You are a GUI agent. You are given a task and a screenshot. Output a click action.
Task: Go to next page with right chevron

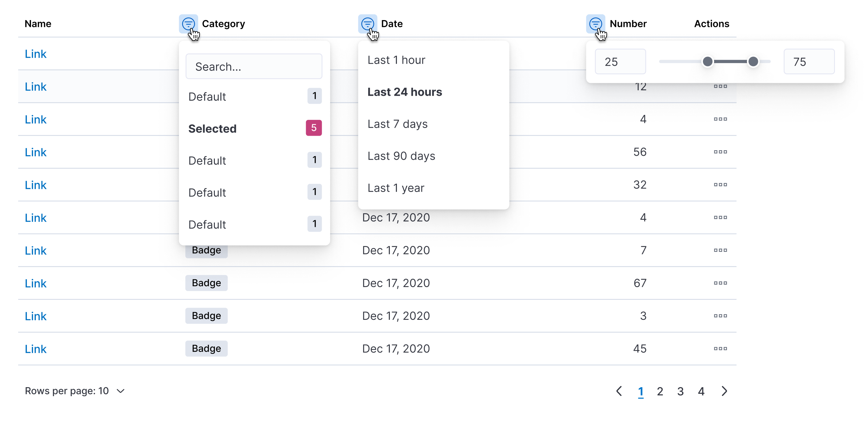725,391
